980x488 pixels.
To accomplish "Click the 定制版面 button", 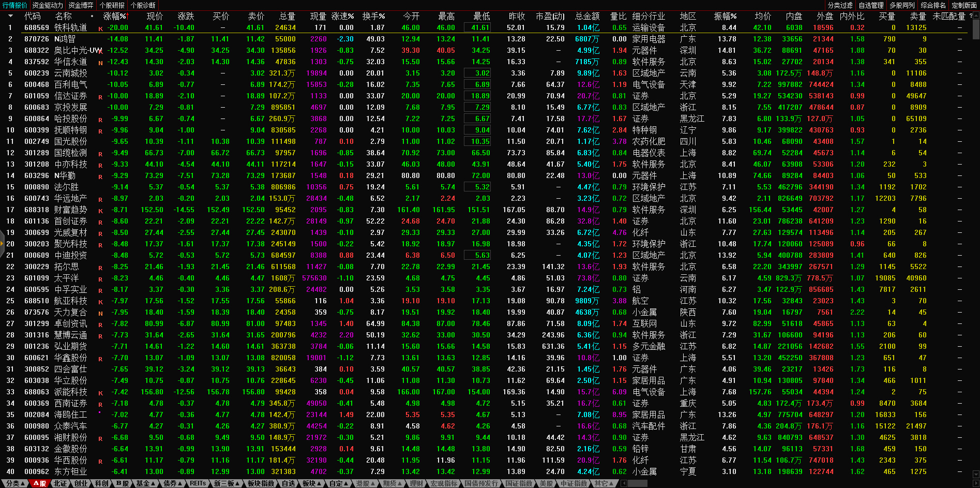I will pyautogui.click(x=964, y=5).
